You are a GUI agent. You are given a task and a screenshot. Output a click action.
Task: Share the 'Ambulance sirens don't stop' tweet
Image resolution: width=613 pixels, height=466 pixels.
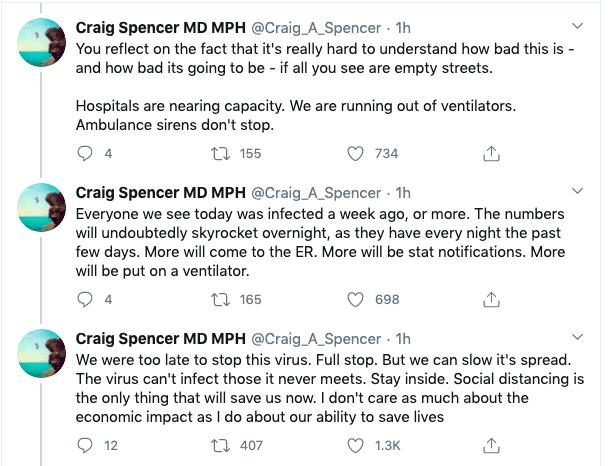click(x=491, y=153)
